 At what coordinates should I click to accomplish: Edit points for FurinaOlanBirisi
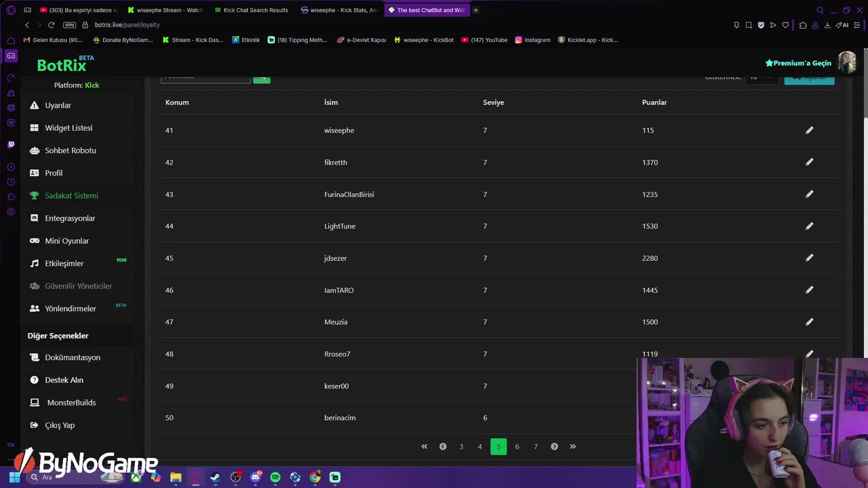click(809, 194)
